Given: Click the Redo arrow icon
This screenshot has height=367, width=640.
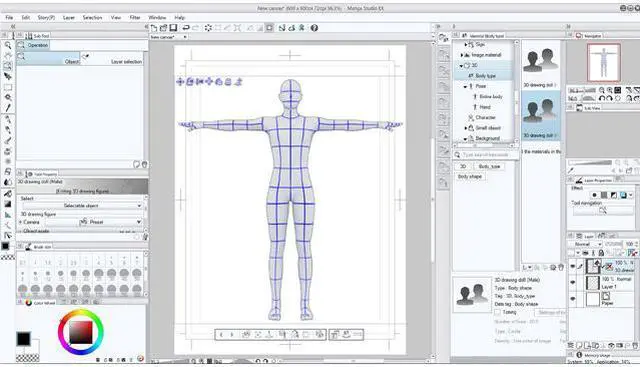Looking at the screenshot, I should [x=196, y=28].
